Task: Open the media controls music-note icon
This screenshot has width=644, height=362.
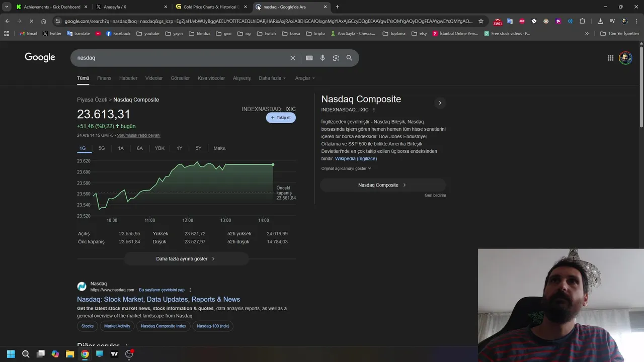Action: [612, 21]
